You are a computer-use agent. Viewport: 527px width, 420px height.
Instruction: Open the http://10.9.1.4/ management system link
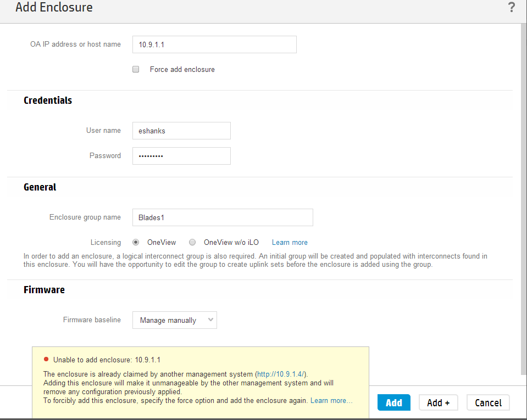(x=281, y=374)
